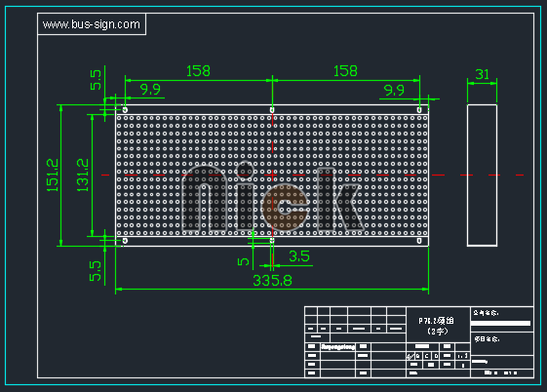Click the www.bus-sign.com label
The width and height of the screenshot is (547, 392).
tap(92, 24)
